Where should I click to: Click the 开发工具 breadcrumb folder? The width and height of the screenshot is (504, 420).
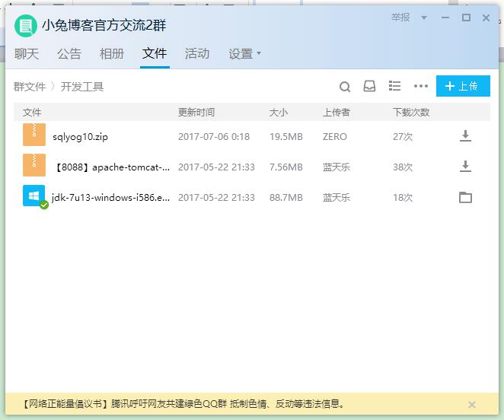click(x=82, y=87)
